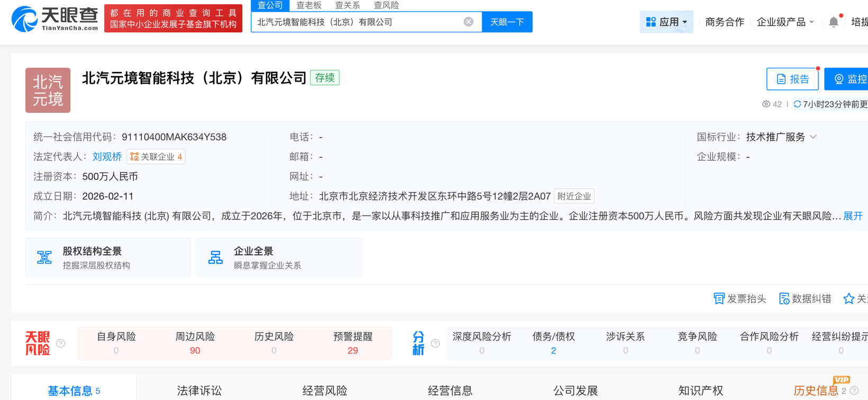Viewport: 868px width, 400px height.
Task: Clear the search box text
Action: coord(468,22)
